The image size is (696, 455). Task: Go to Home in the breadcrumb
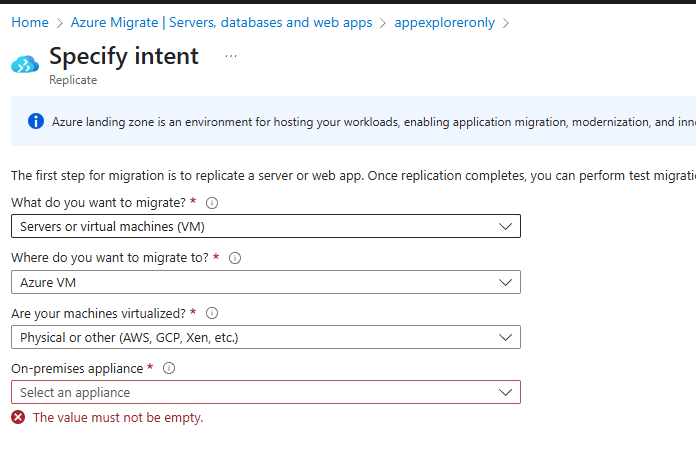click(30, 23)
